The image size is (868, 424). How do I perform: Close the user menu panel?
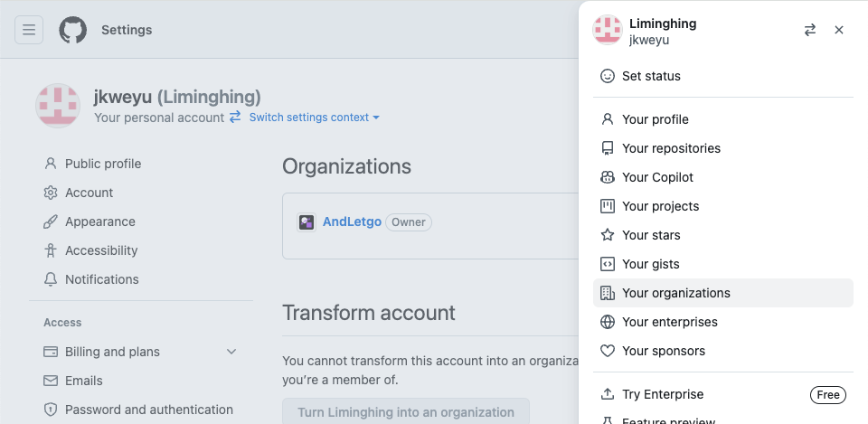click(839, 30)
